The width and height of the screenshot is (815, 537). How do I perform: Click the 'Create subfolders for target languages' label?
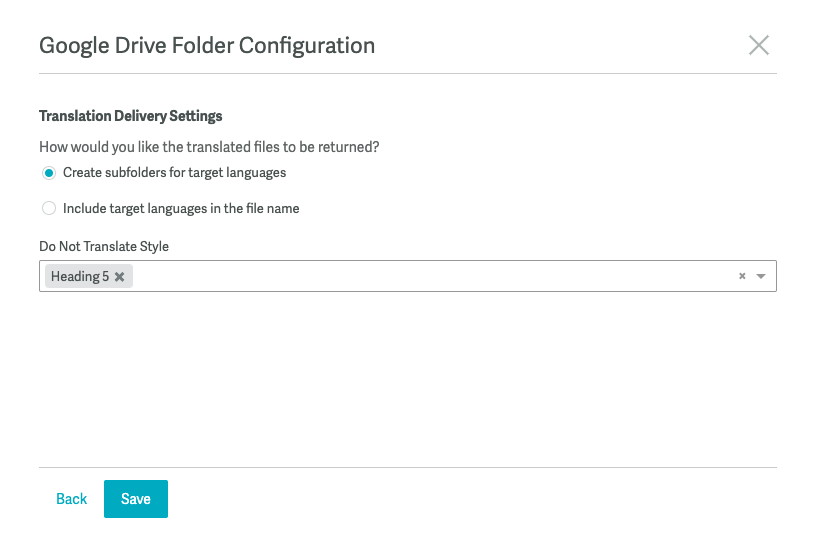(x=175, y=173)
